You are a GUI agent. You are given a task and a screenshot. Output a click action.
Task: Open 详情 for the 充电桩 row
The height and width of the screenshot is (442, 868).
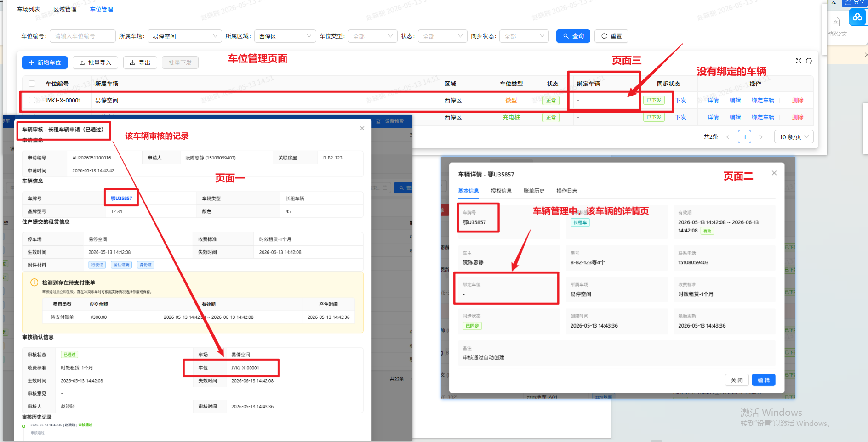[x=713, y=117]
